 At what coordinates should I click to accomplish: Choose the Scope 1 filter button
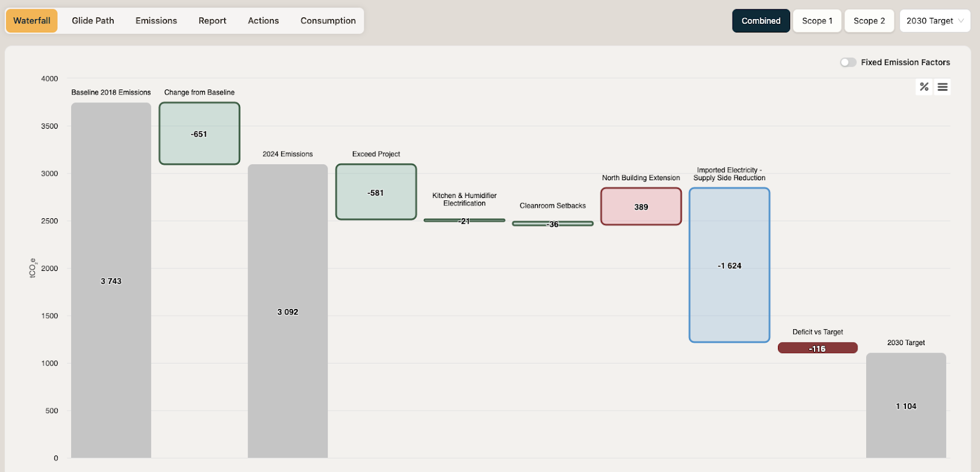pyautogui.click(x=817, y=21)
